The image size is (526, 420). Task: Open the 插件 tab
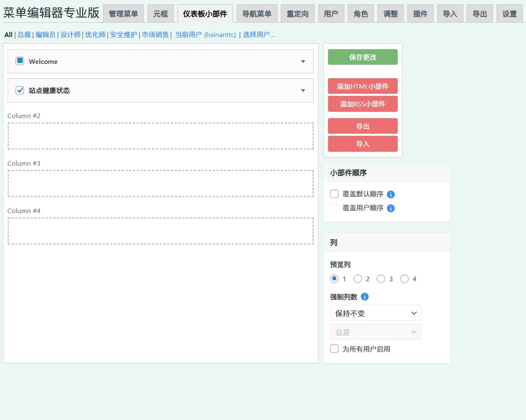pos(420,14)
